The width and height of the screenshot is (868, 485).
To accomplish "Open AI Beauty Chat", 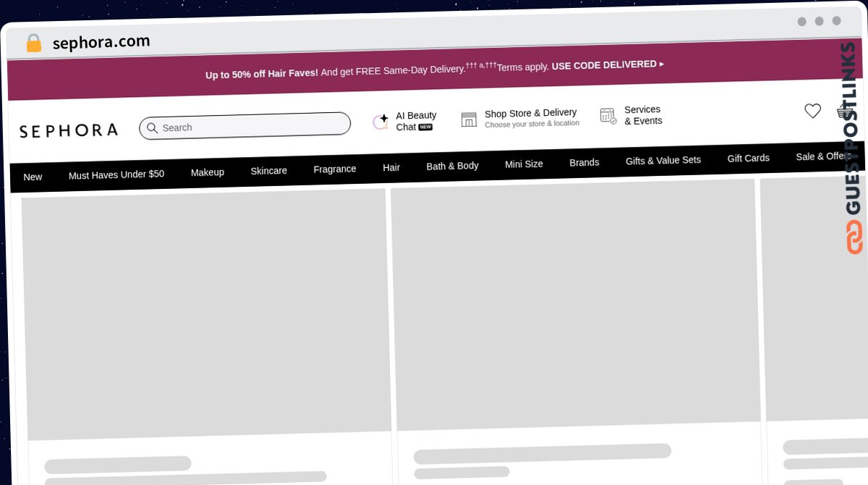I will pos(416,121).
